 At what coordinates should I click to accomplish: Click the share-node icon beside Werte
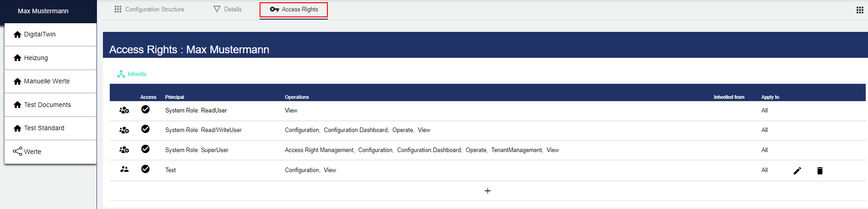click(17, 152)
